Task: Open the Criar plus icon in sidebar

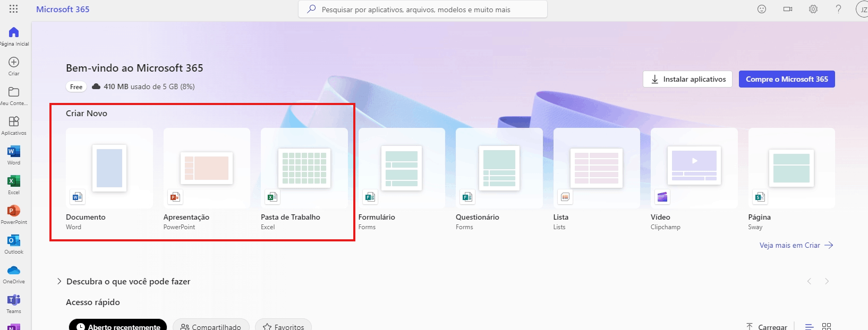Action: pyautogui.click(x=14, y=62)
